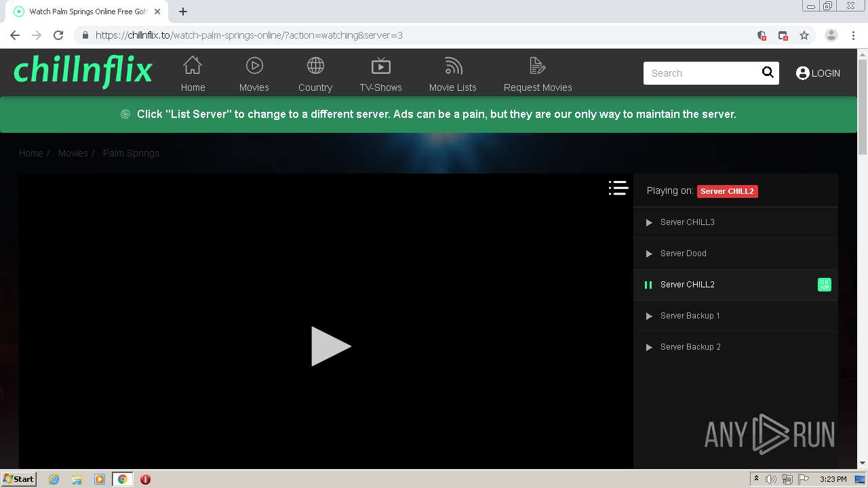
Task: Click the play arrow beside Server CHILL3
Action: click(649, 222)
